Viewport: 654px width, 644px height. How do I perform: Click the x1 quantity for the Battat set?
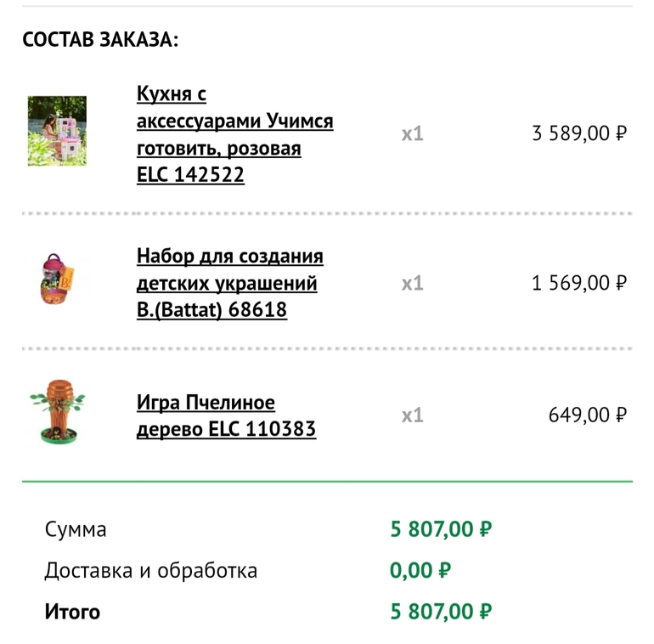(412, 283)
